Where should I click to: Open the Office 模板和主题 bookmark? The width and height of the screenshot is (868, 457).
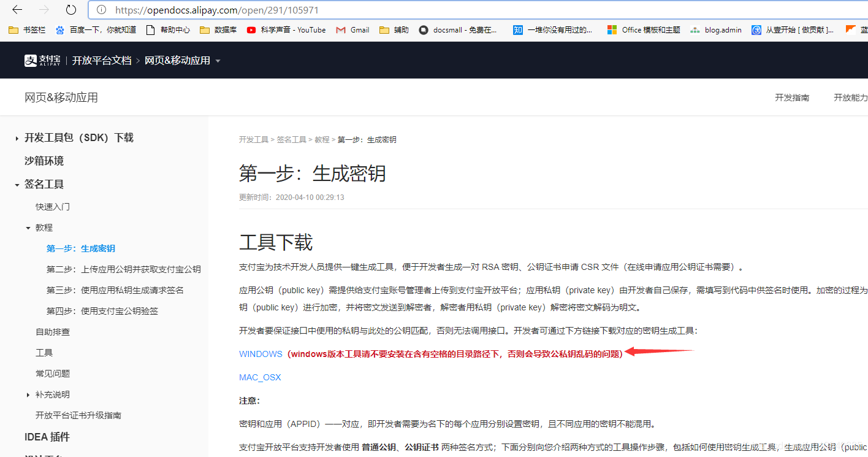pos(644,29)
